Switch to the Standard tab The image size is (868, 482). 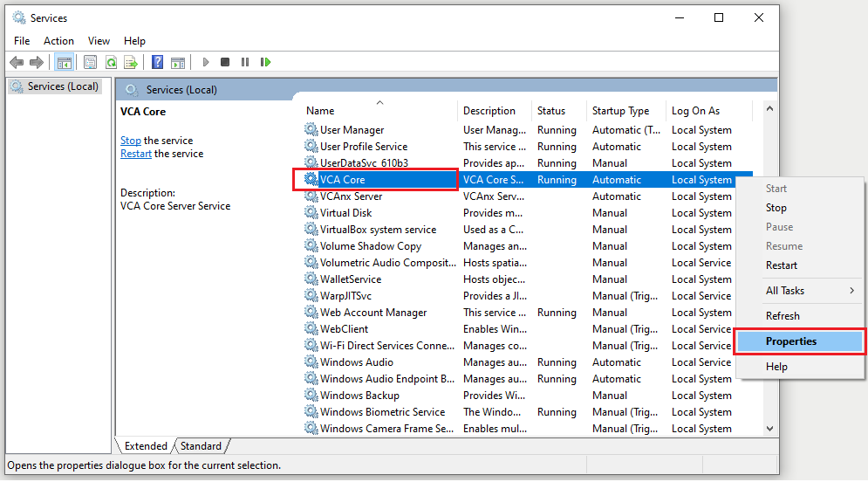pos(201,446)
